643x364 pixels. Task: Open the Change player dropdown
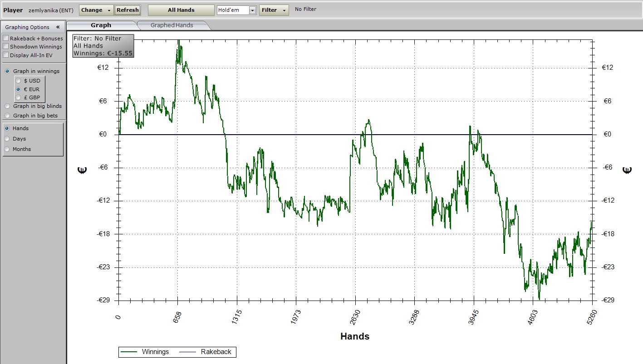(96, 10)
